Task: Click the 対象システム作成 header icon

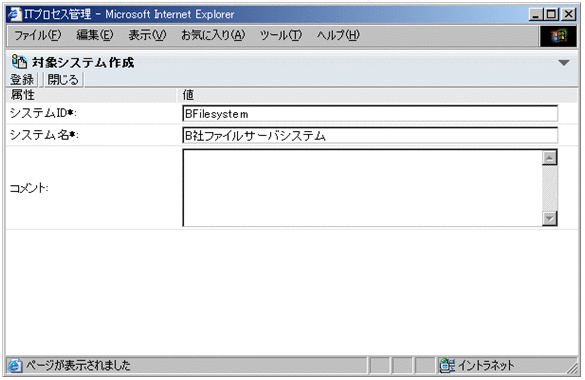Action: click(19, 62)
